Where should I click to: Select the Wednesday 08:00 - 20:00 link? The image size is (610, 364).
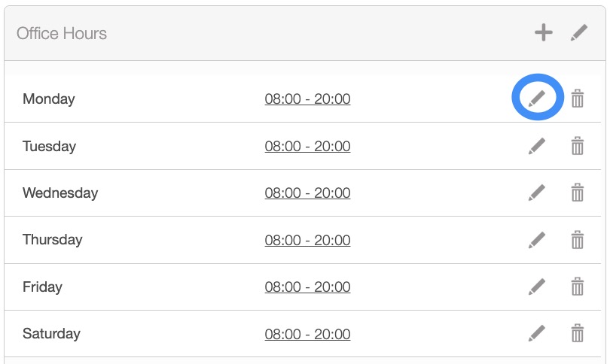point(307,193)
